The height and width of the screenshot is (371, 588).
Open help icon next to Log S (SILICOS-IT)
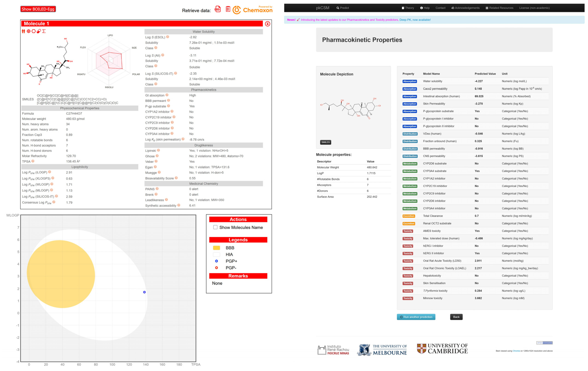(176, 73)
